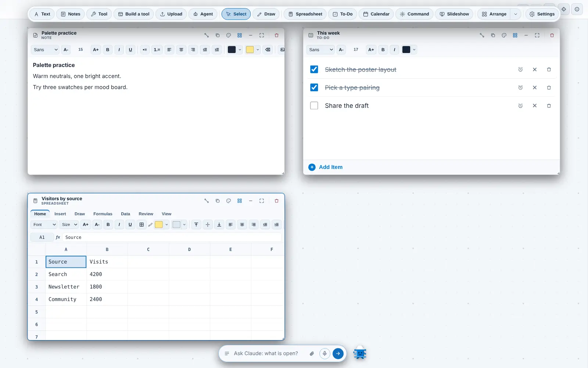Underline text in Palette practice note toolbar
The width and height of the screenshot is (588, 368).
[130, 50]
